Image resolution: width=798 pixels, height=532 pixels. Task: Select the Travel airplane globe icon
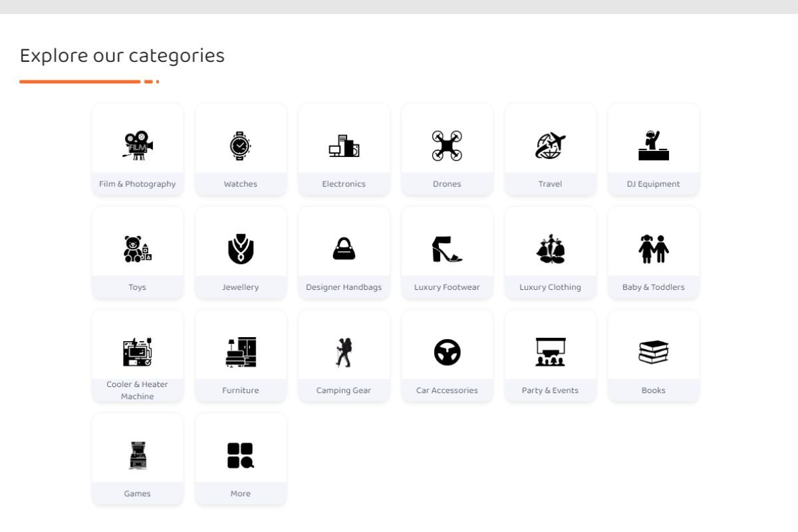(x=550, y=146)
